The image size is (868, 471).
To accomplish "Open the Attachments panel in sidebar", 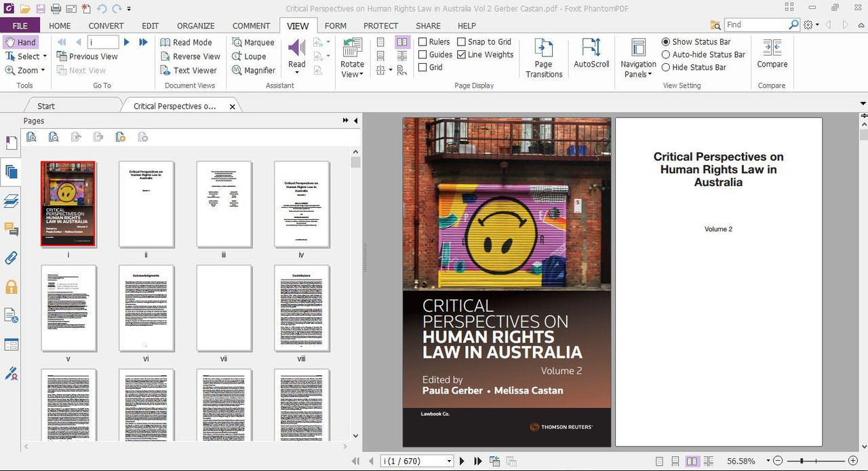I will point(11,258).
